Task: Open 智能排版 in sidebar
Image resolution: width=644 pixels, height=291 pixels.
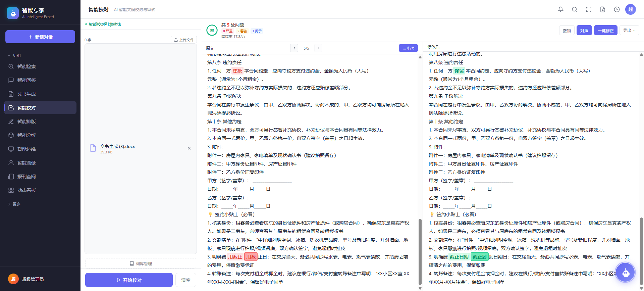Action: pyautogui.click(x=40, y=122)
